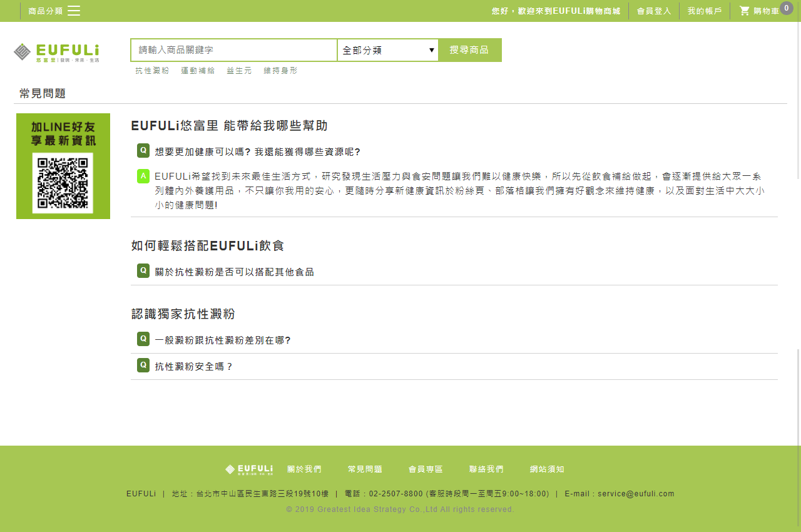Viewport: 801px width, 532px height.
Task: Open 商品分類 menu label
Action: click(46, 11)
